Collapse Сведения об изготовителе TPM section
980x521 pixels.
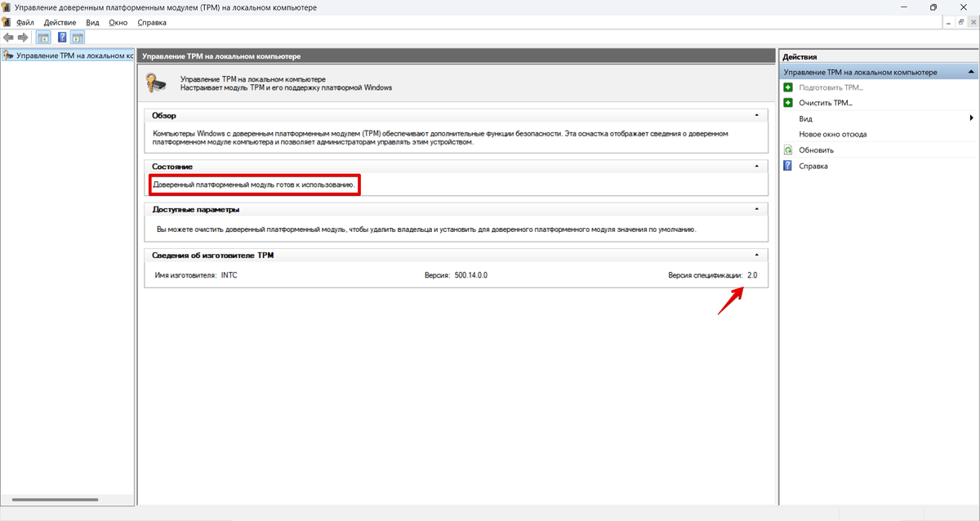pos(757,256)
